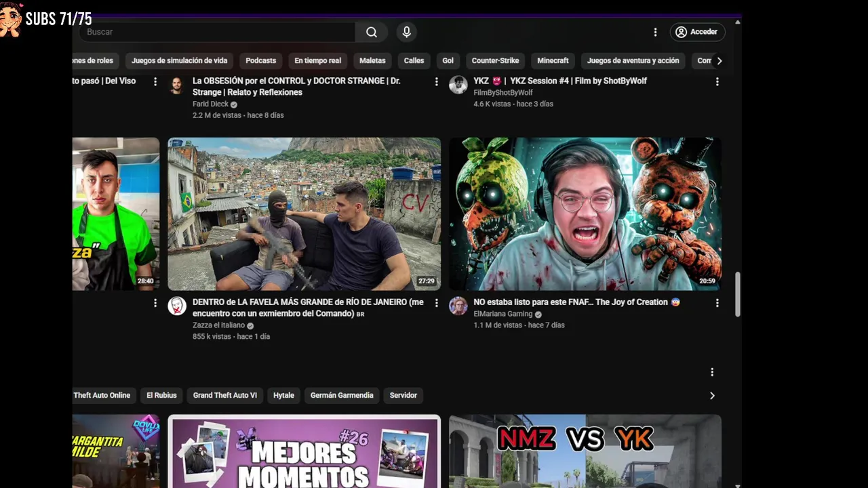868x488 pixels.
Task: Open options for the Favela de Río video
Action: 436,303
